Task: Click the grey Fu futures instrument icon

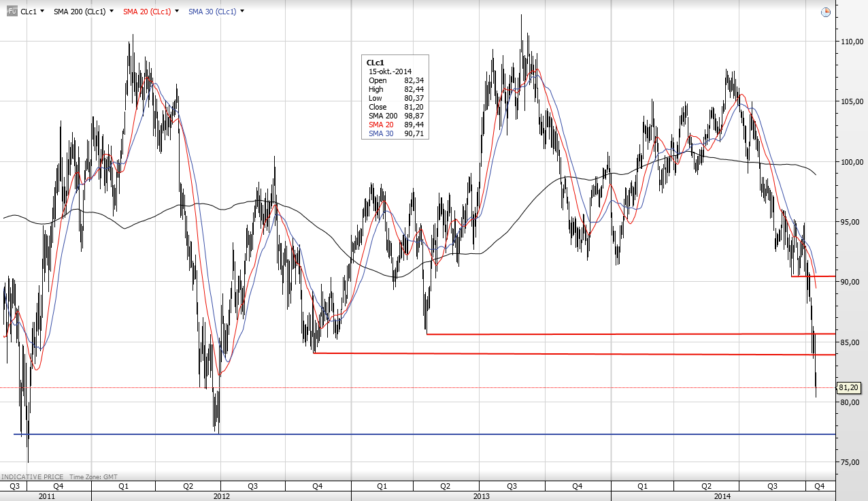Action: [12, 12]
